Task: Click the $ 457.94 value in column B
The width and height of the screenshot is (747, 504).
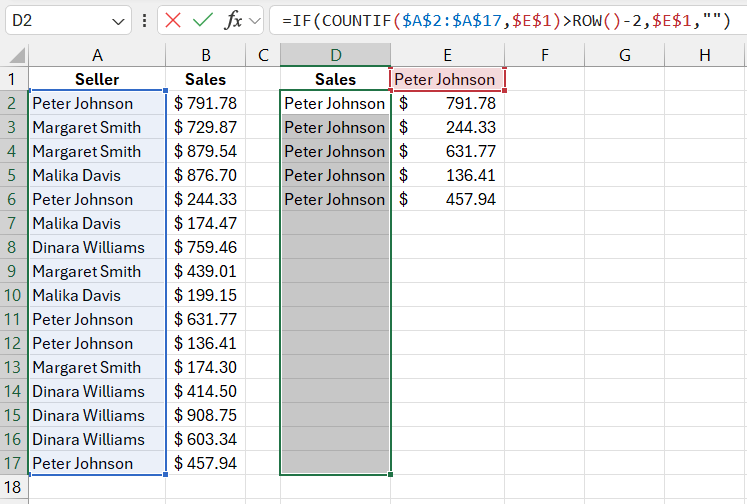Action: click(206, 463)
